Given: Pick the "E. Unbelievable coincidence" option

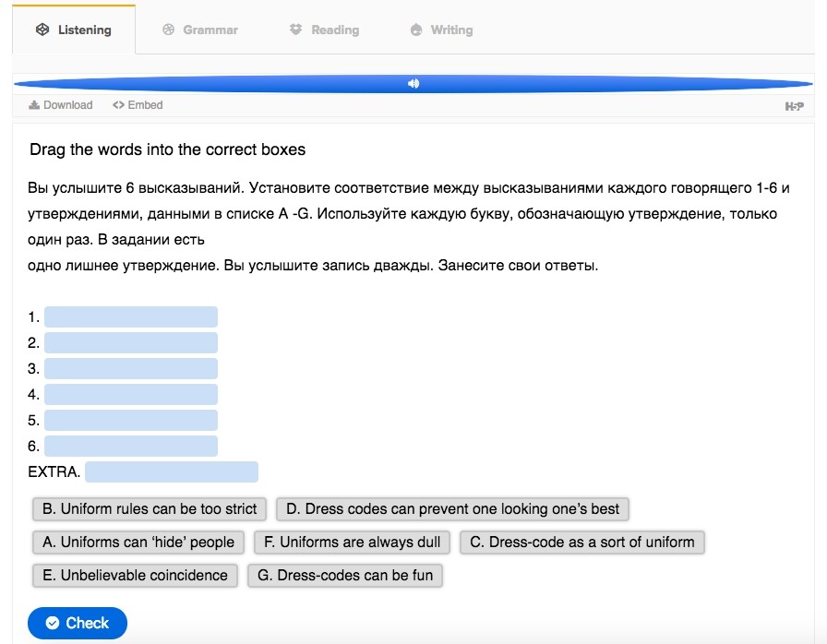Looking at the screenshot, I should [x=135, y=576].
